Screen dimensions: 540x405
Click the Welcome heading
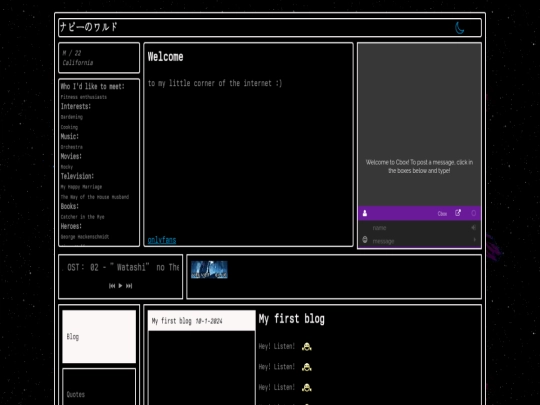click(165, 57)
